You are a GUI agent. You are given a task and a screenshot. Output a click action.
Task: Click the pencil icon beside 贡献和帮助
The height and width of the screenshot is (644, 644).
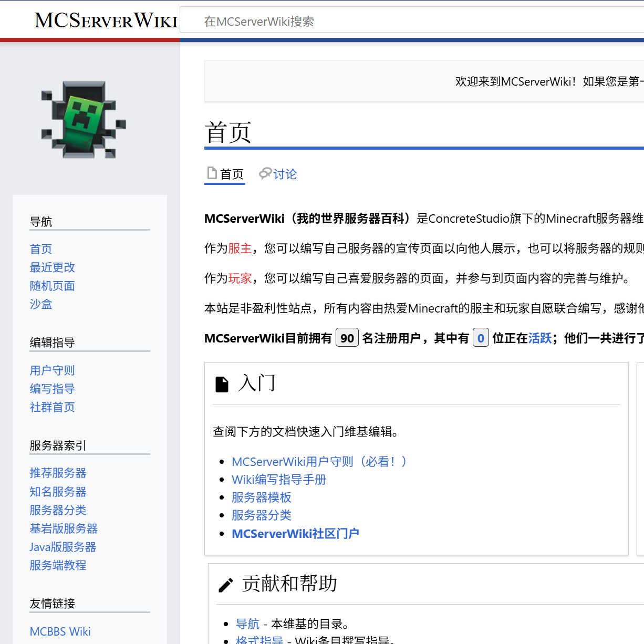(226, 585)
